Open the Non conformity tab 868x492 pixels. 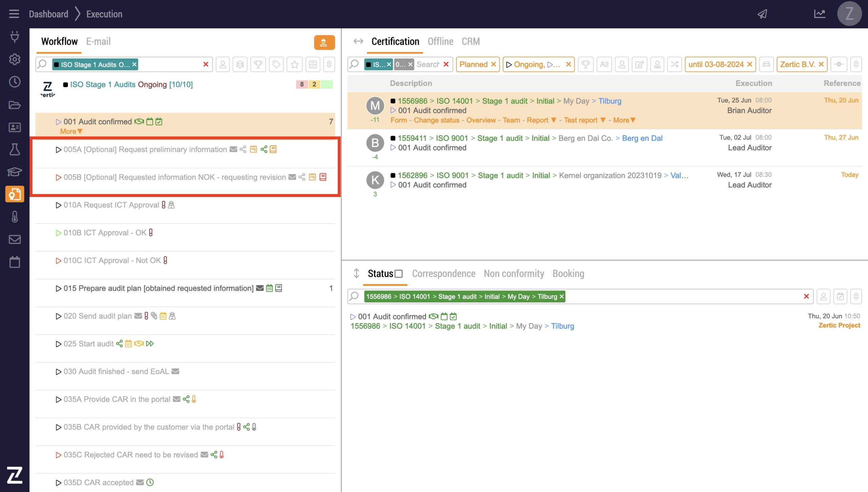[514, 274]
